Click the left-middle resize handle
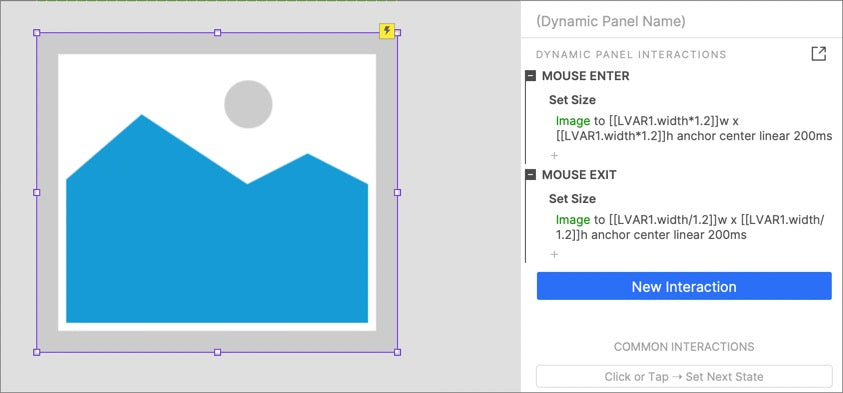Screen dimensions: 843x393 point(37,192)
